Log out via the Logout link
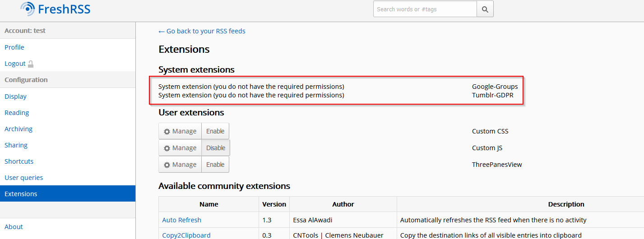The height and width of the screenshot is (239, 644). 15,64
